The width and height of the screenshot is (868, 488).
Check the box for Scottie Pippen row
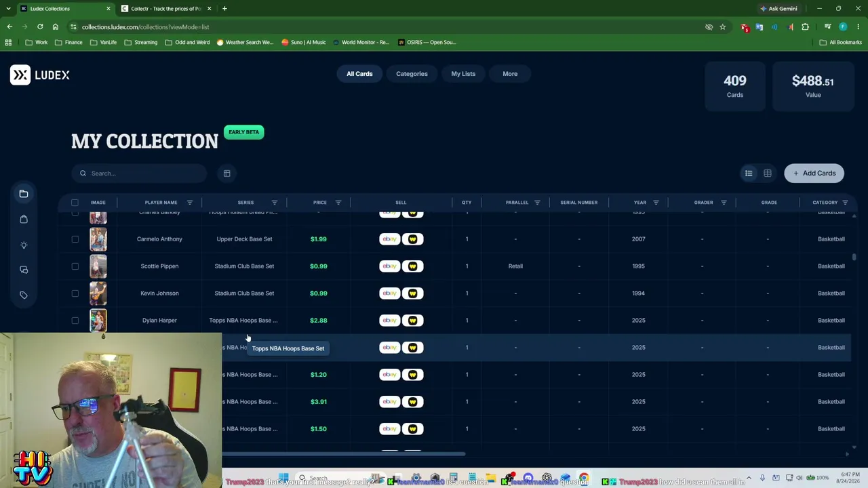[x=75, y=266]
